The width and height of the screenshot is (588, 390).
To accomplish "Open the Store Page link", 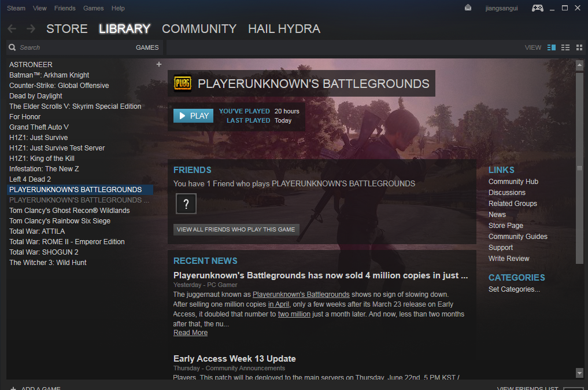I will 505,226.
